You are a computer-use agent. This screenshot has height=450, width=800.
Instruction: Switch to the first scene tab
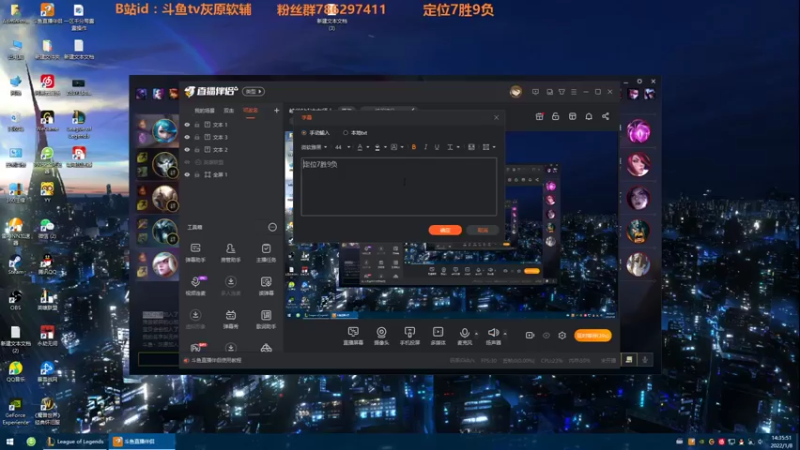pyautogui.click(x=205, y=111)
